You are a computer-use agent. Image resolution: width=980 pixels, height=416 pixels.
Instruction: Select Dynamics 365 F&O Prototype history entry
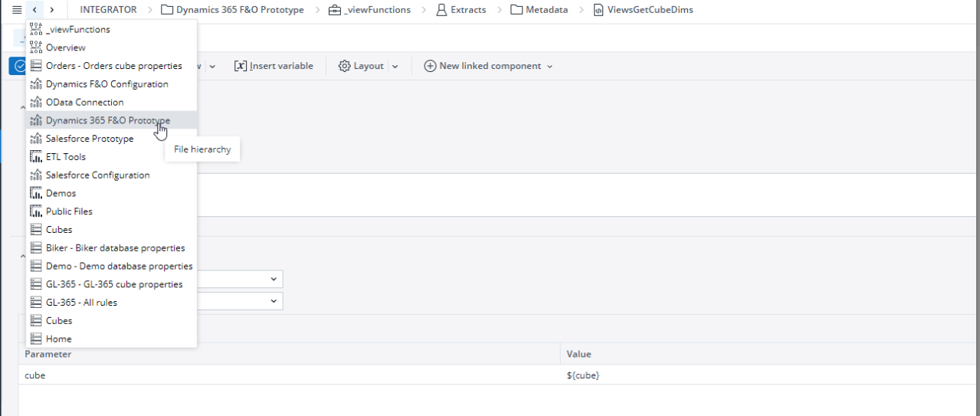[108, 120]
